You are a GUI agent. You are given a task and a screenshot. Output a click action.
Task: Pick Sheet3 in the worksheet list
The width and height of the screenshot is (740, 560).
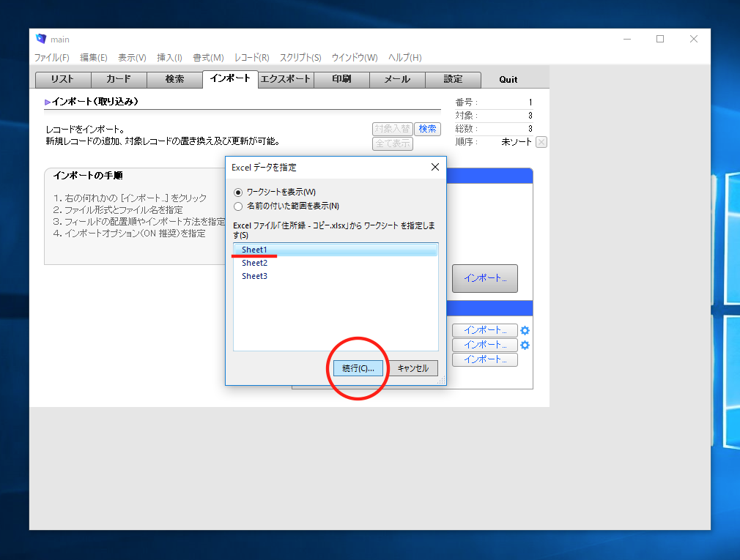pos(255,276)
